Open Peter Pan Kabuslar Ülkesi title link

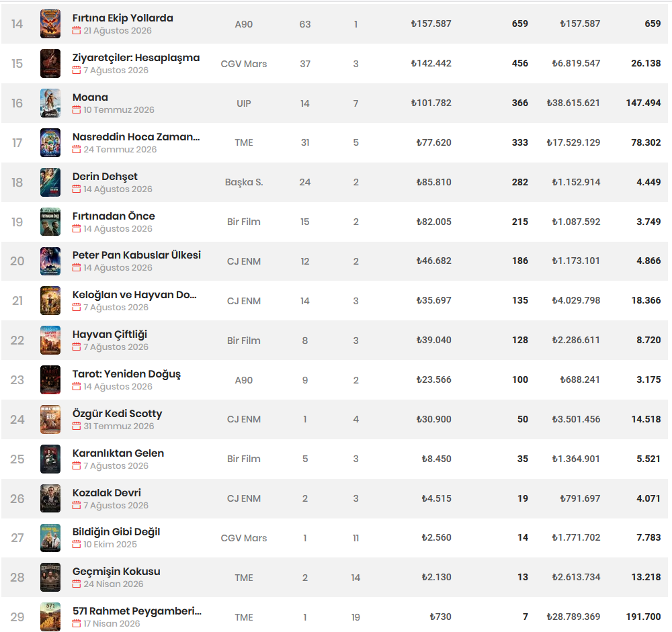[136, 255]
